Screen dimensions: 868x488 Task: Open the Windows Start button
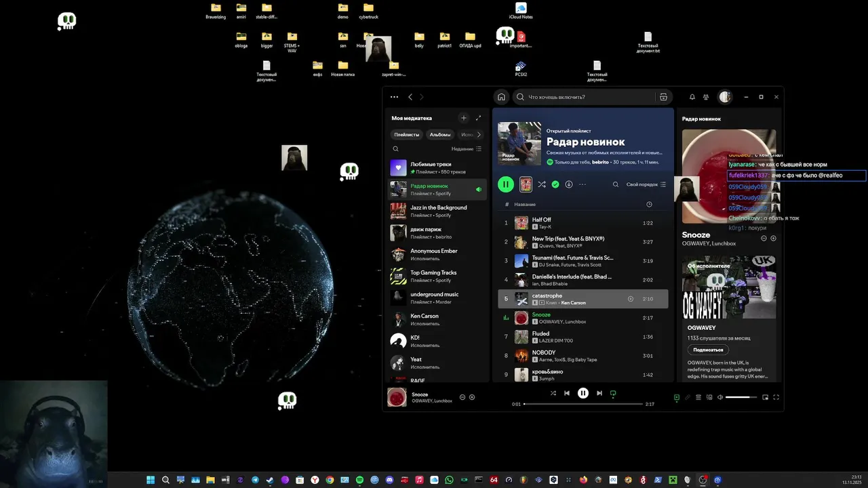[x=151, y=480]
